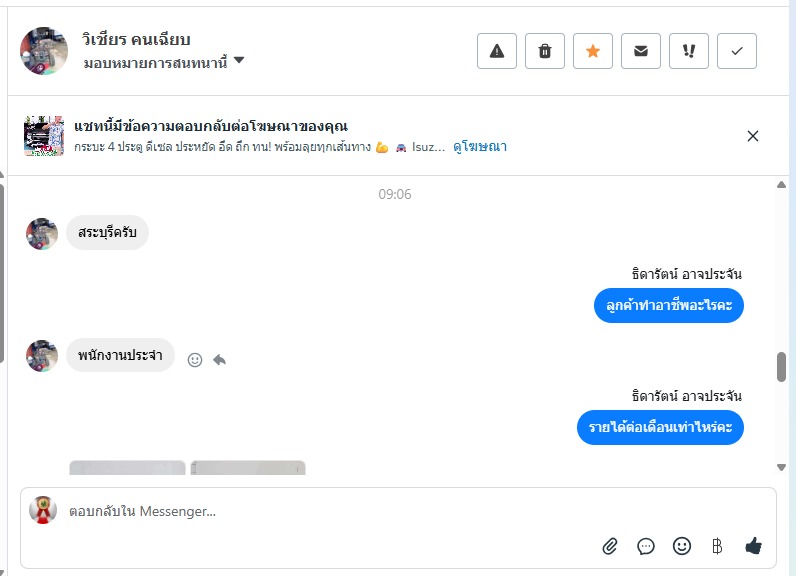Open the emoji picker in composer
796x576 pixels.
[x=682, y=546]
